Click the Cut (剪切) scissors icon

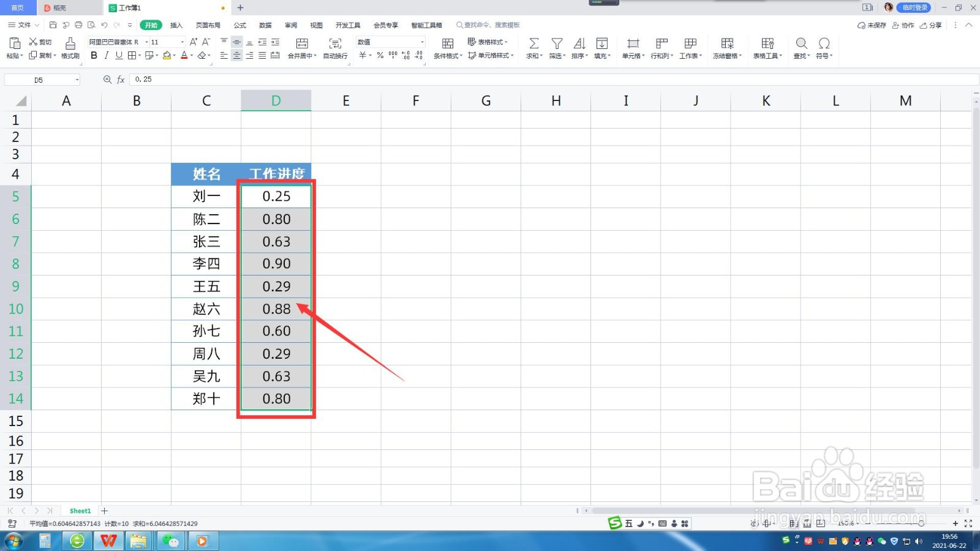33,42
